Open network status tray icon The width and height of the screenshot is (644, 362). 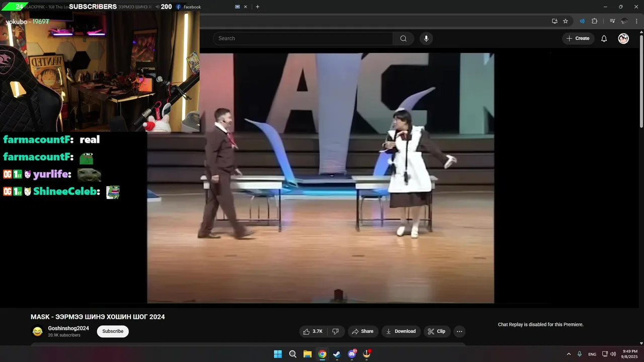click(x=605, y=354)
